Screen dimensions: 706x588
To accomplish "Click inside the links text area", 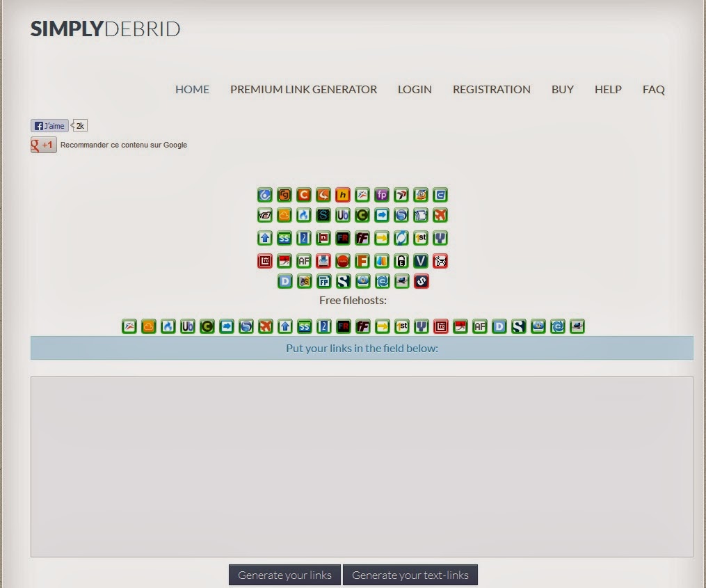I will 362,467.
